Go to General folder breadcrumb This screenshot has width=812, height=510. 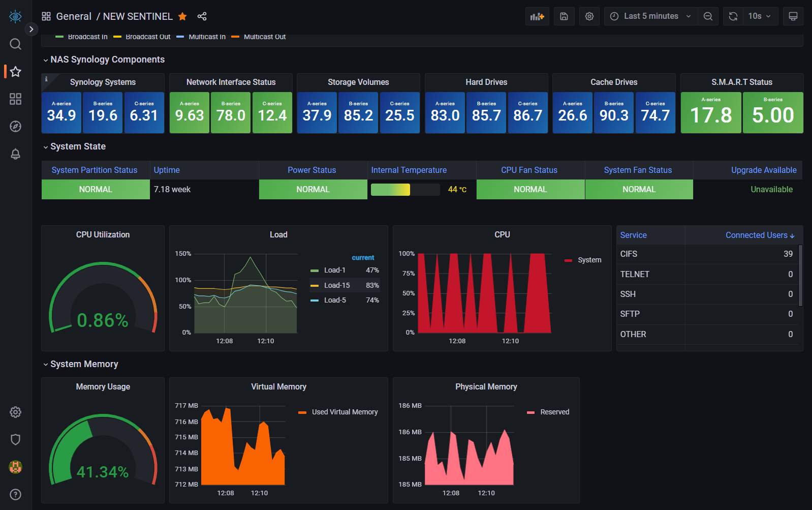point(74,16)
